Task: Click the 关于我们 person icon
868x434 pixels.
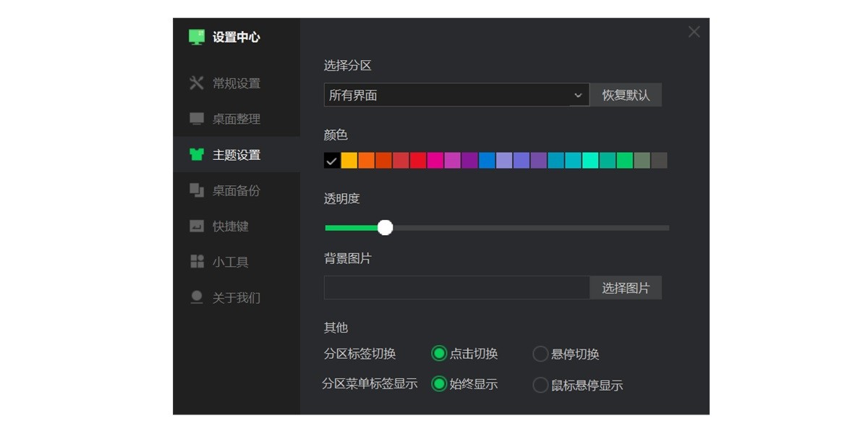Action: pyautogui.click(x=195, y=297)
